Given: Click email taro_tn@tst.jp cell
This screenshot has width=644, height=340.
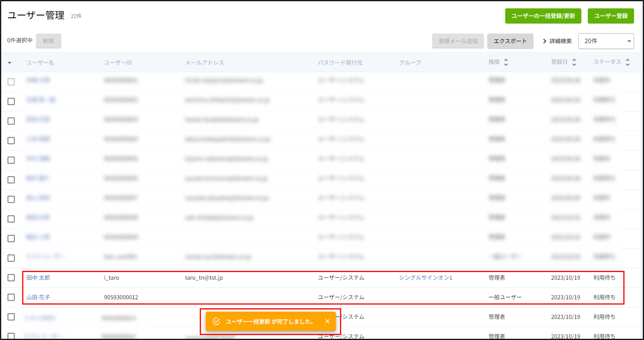Looking at the screenshot, I should pyautogui.click(x=204, y=278).
